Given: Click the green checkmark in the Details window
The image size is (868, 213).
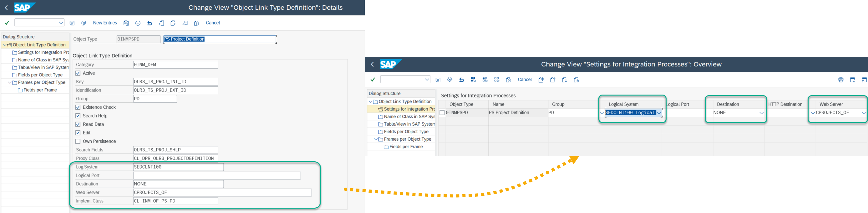Looking at the screenshot, I should click(7, 23).
